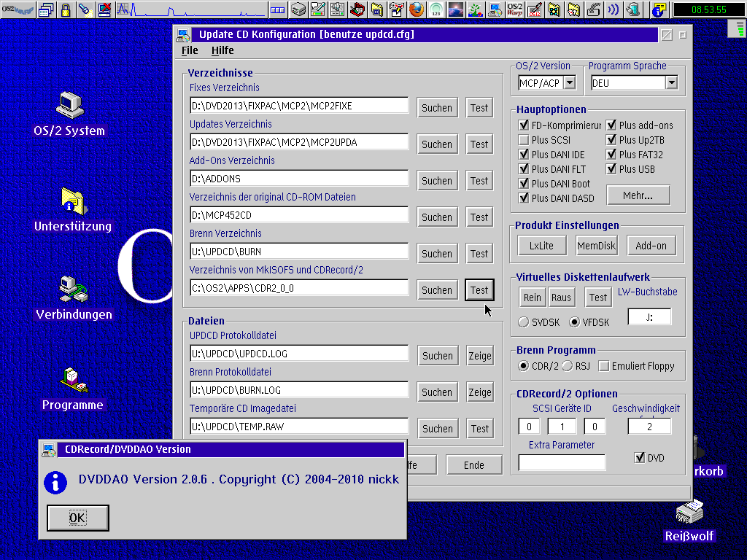Click the WarpCenter clock display
The image size is (747, 560).
point(709,9)
